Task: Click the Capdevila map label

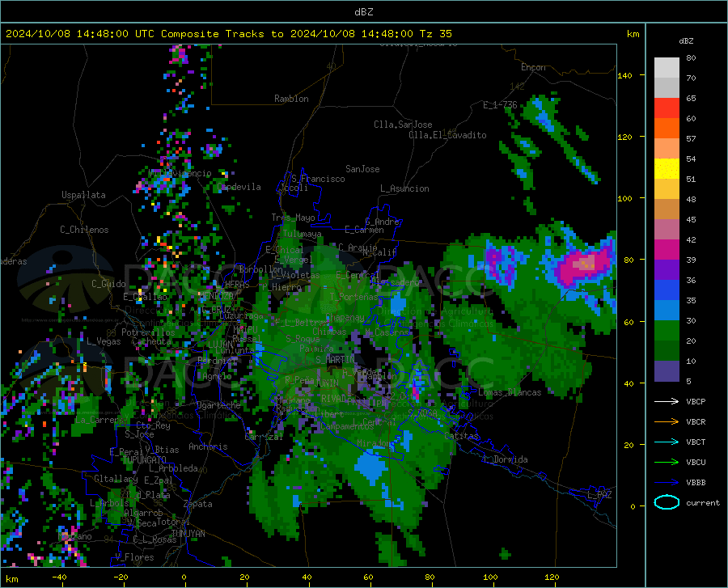Action: point(239,187)
